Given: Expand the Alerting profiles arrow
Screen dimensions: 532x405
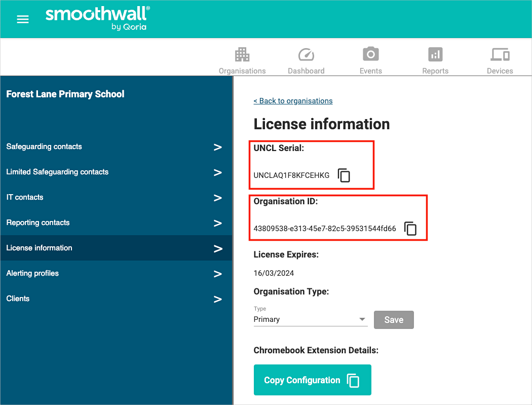Looking at the screenshot, I should (217, 274).
